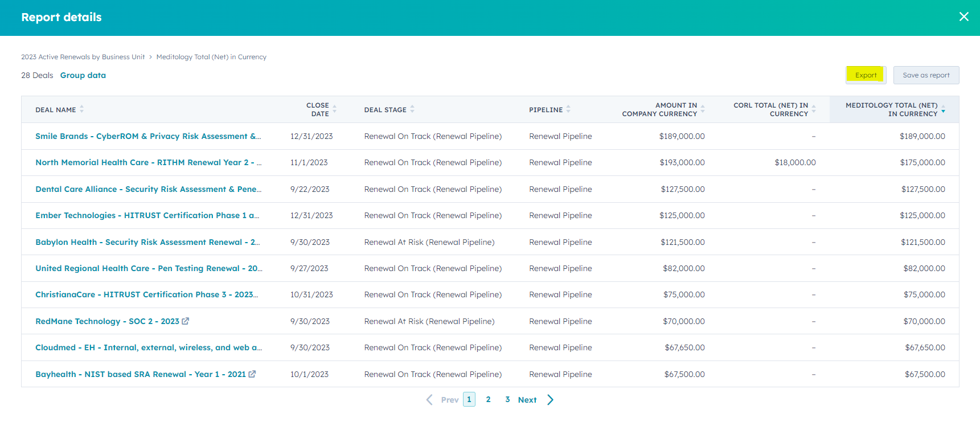Go to next page using right chevron
This screenshot has height=426, width=980.
[x=550, y=400]
